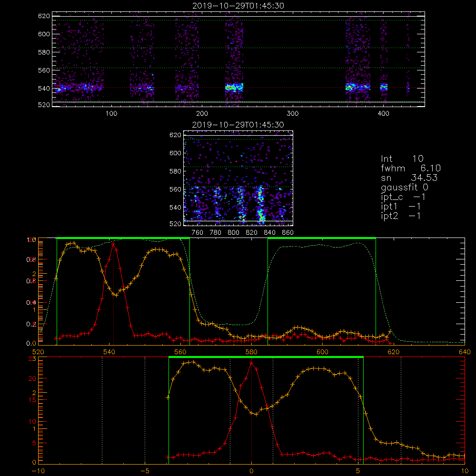The image size is (476, 476).
Task: Click x-axis label 200 of top spectrogram
Action: (x=202, y=114)
